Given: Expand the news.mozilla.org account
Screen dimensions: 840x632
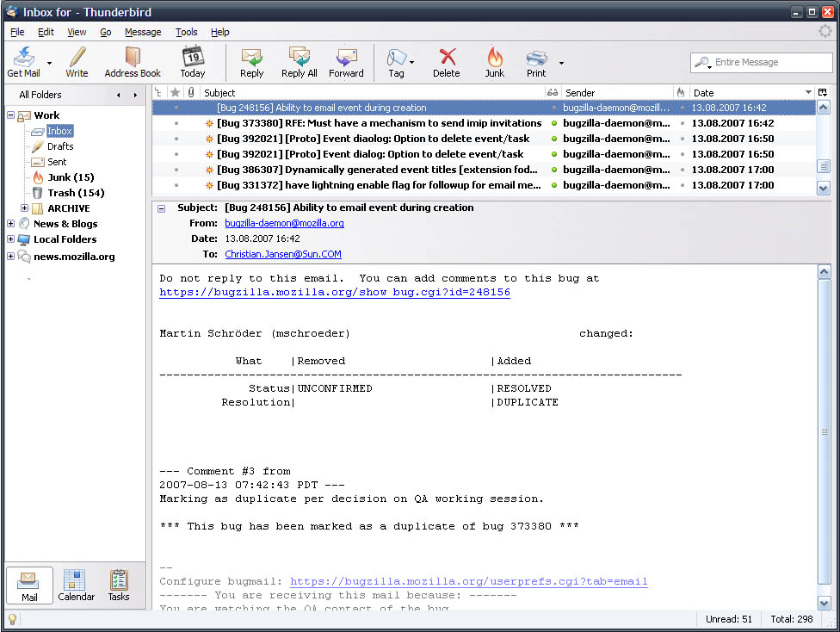Looking at the screenshot, I should [10, 257].
